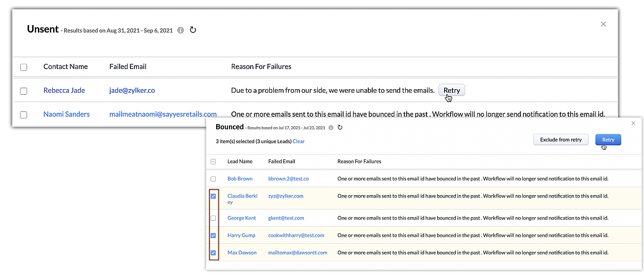
Task: Refresh the Bounced results list
Action: pyautogui.click(x=340, y=128)
